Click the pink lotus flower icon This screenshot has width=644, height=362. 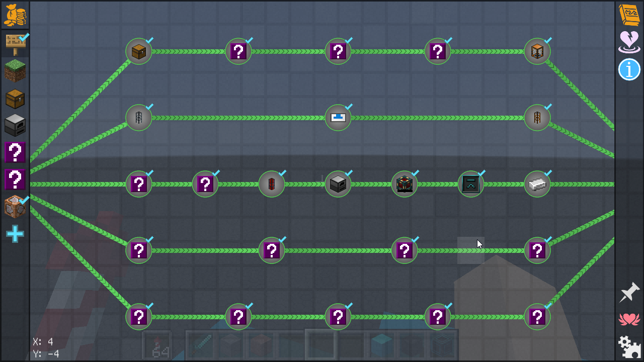point(629,320)
